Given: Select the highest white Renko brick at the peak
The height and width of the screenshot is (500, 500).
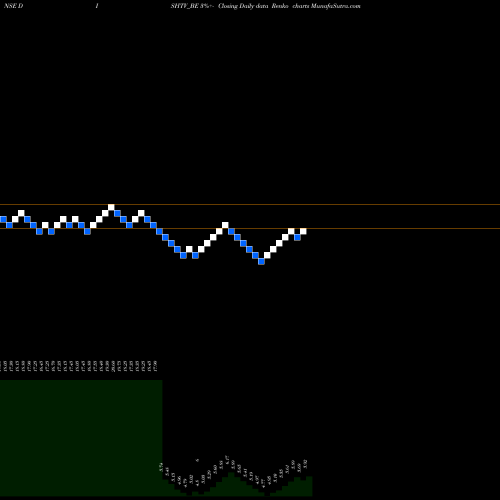Looking at the screenshot, I should pyautogui.click(x=111, y=207).
